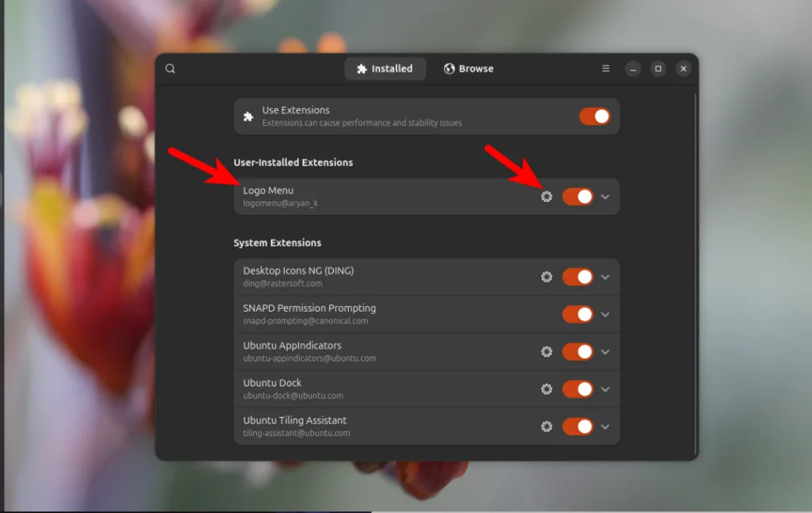Disable the Ubuntu Dock extension
This screenshot has height=513, width=812.
tap(579, 389)
